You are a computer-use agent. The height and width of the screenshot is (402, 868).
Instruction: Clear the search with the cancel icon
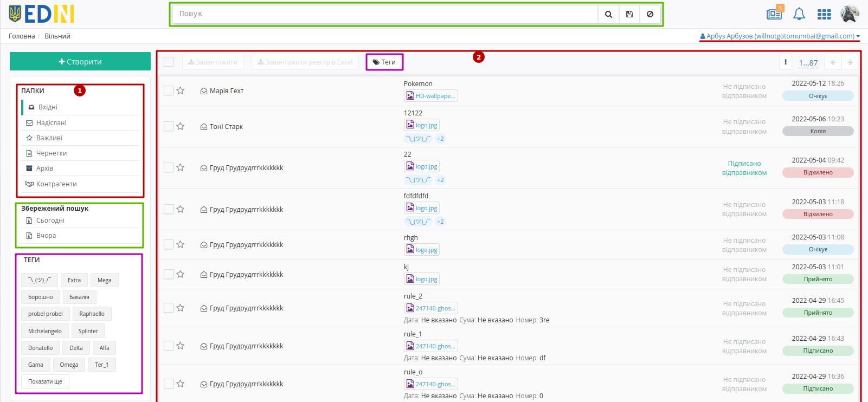click(x=650, y=14)
